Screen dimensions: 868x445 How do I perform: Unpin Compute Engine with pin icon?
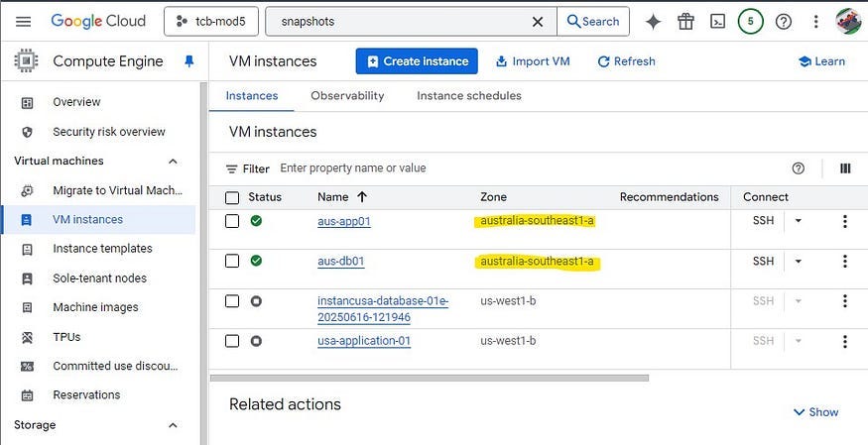point(188,61)
